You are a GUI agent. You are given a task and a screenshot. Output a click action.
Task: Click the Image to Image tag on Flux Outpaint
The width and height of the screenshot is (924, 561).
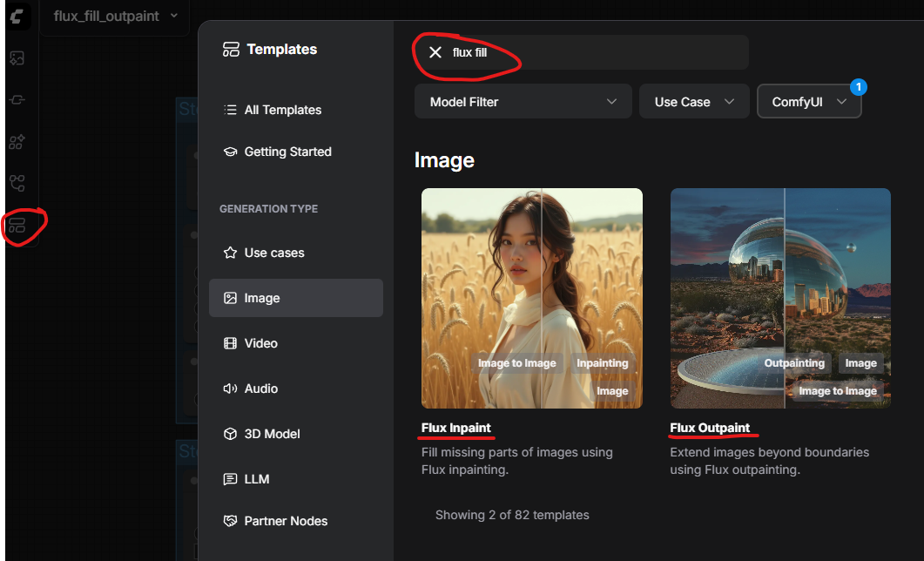[x=838, y=390]
